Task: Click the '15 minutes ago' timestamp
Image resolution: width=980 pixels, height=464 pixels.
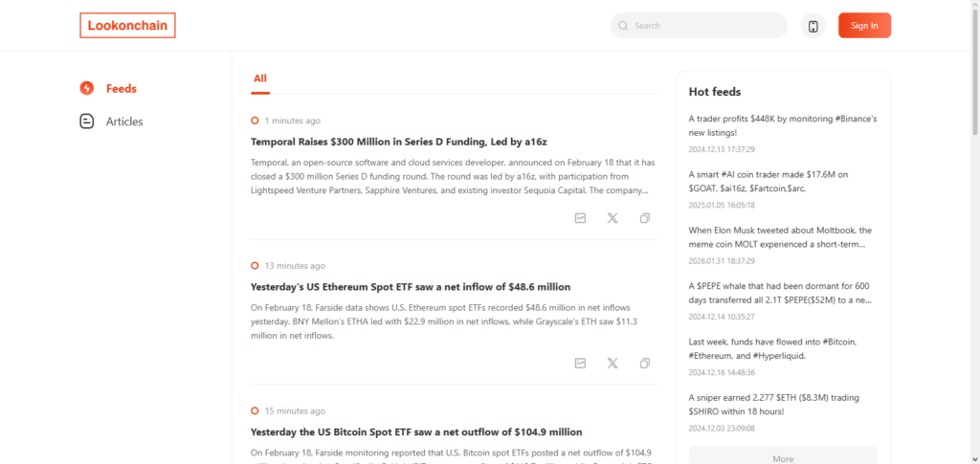Action: pyautogui.click(x=295, y=411)
